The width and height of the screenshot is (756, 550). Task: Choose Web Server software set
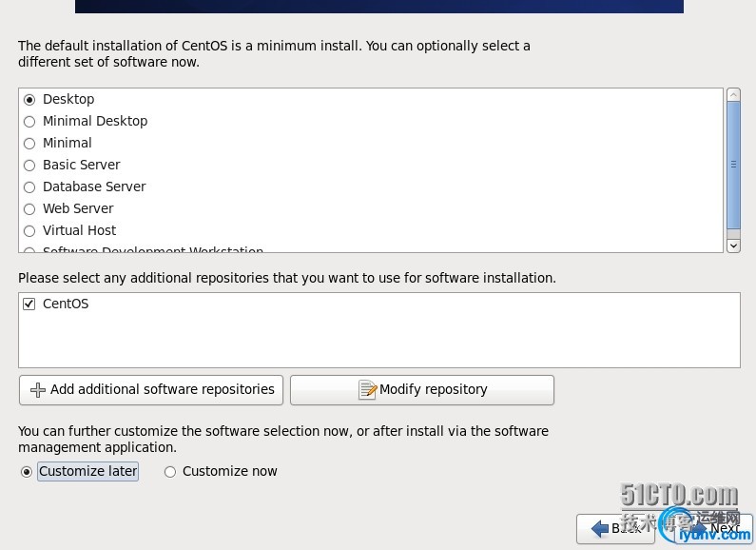[x=29, y=209]
